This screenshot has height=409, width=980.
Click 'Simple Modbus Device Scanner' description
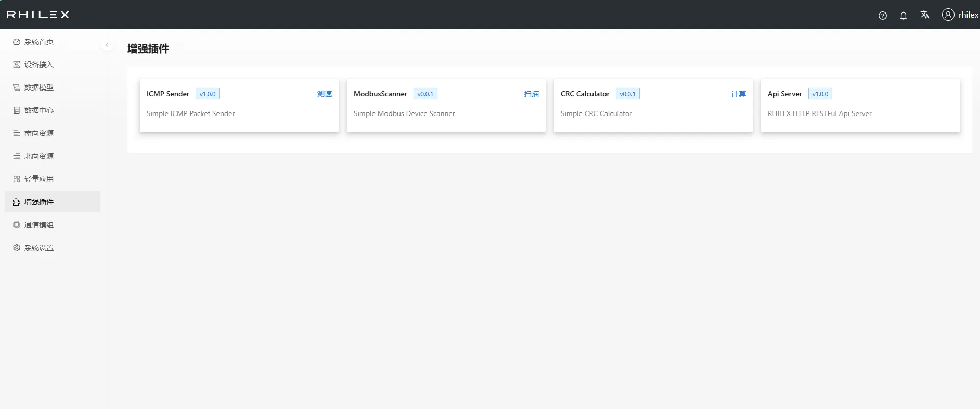click(x=404, y=113)
